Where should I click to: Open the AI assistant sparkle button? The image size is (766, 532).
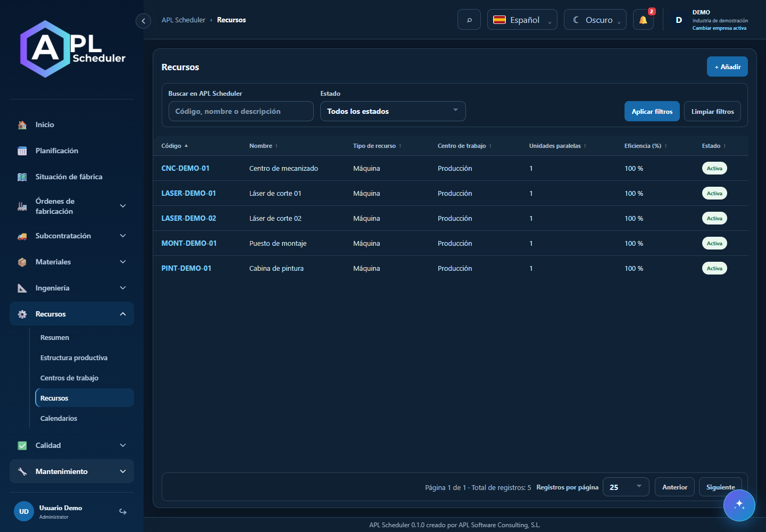pos(739,505)
